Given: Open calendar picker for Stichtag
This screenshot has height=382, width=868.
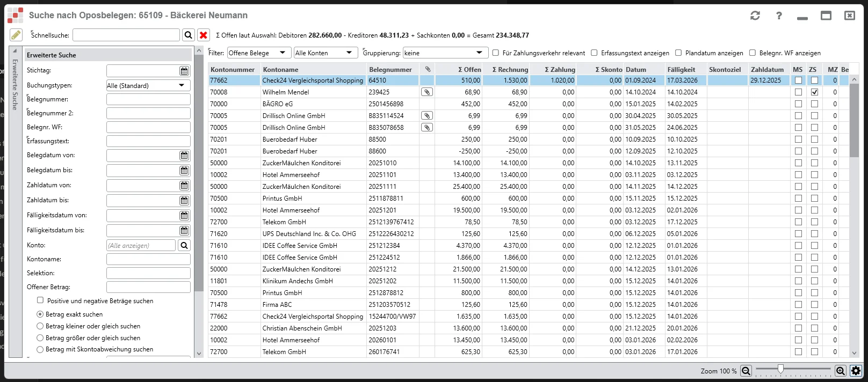Looking at the screenshot, I should tap(184, 71).
